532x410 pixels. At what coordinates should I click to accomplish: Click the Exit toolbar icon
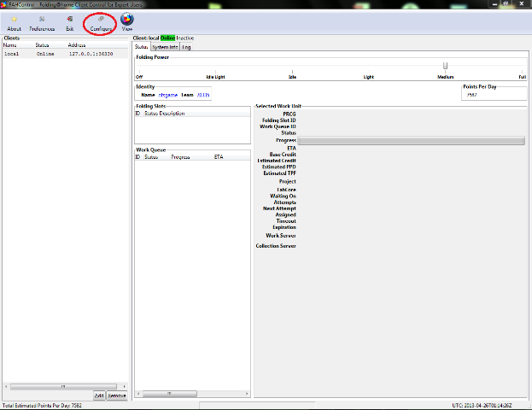[x=69, y=23]
